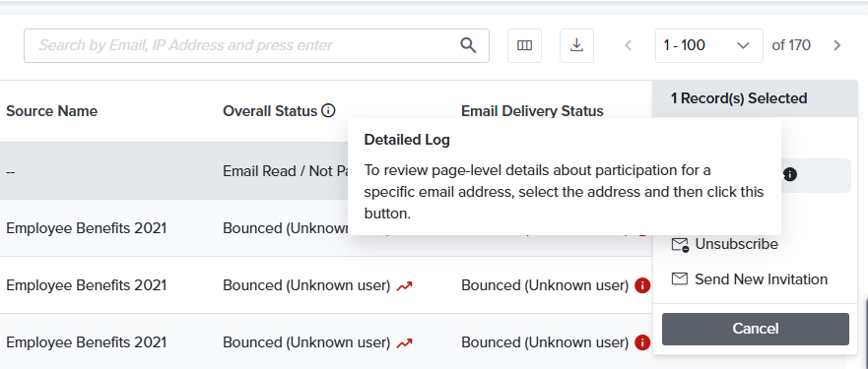The image size is (868, 369).
Task: Click trend arrow icon in third row
Action: pyautogui.click(x=404, y=286)
